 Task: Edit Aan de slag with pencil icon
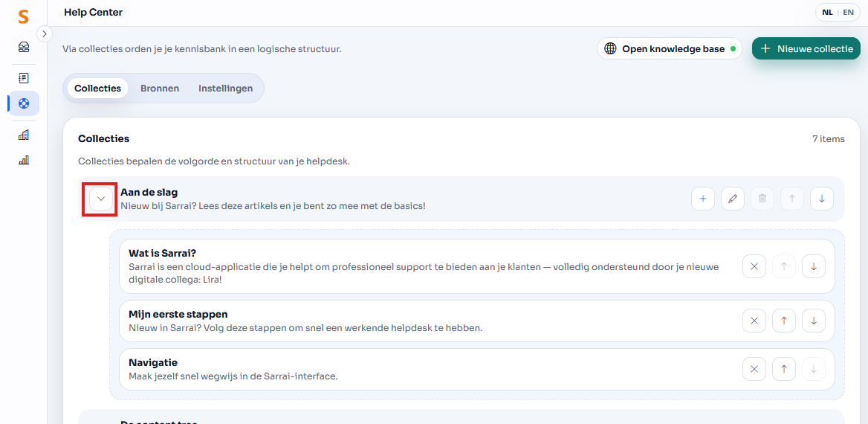coord(732,199)
